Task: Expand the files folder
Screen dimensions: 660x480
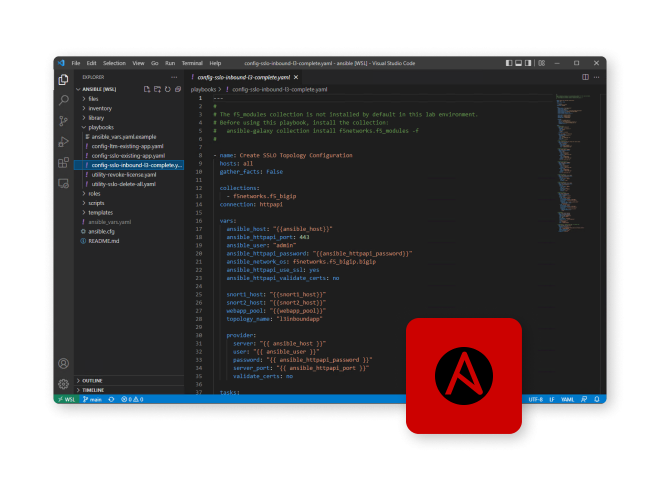Action: click(x=129, y=99)
